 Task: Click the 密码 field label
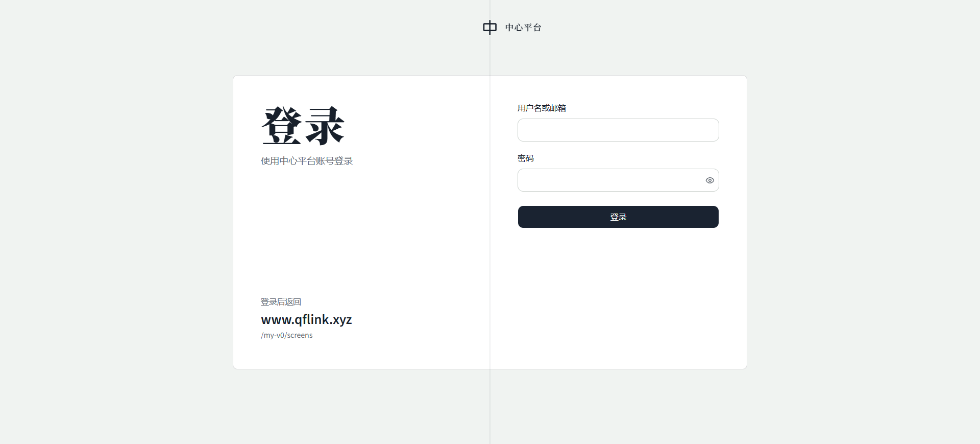tap(526, 158)
